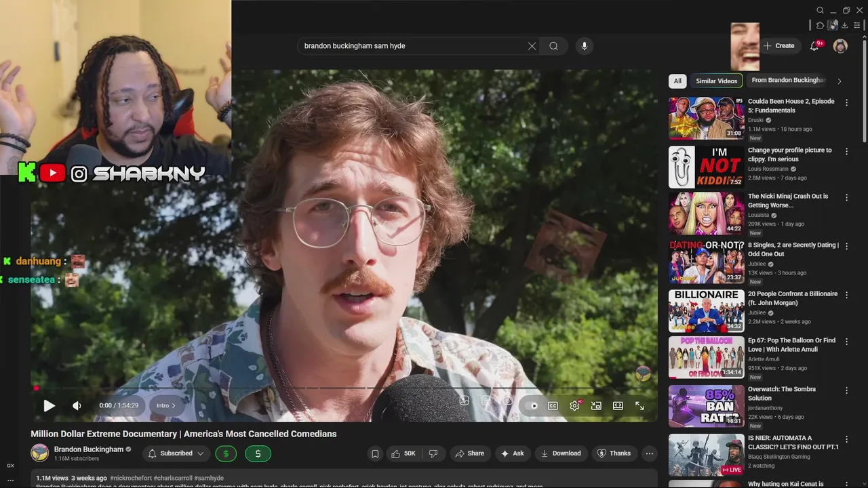
Task: Open the Create menu
Action: tap(778, 46)
